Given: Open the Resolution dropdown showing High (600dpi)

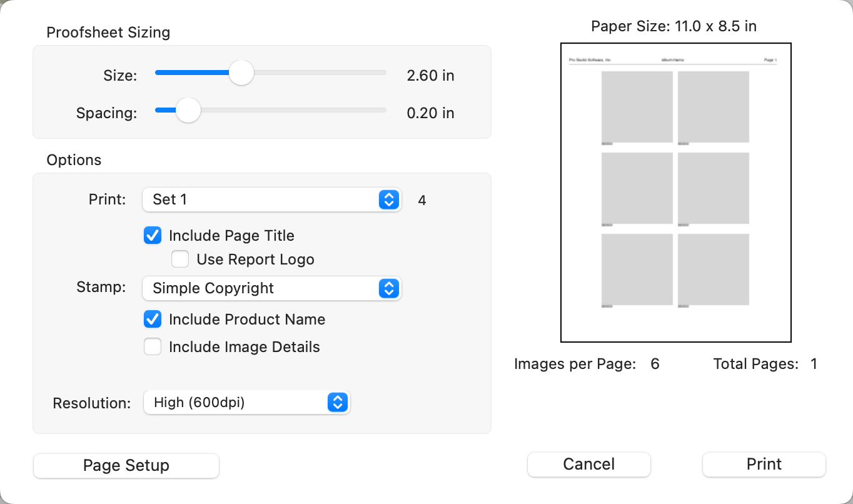Looking at the screenshot, I should pos(238,403).
